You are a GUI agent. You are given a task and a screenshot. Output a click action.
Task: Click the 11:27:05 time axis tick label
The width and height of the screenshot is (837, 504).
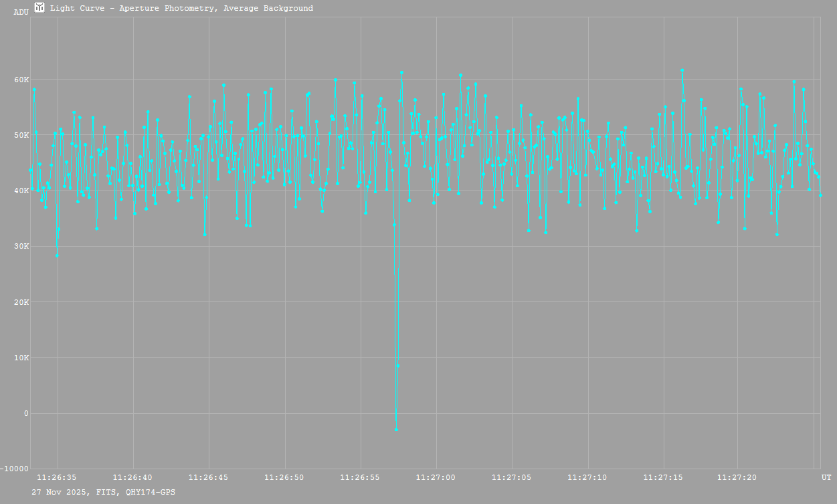pos(512,477)
